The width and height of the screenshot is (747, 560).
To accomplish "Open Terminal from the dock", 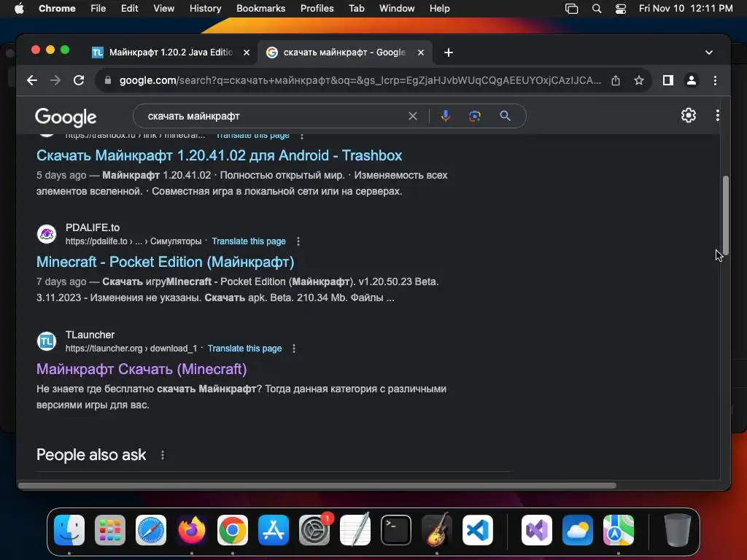I will pos(396,530).
